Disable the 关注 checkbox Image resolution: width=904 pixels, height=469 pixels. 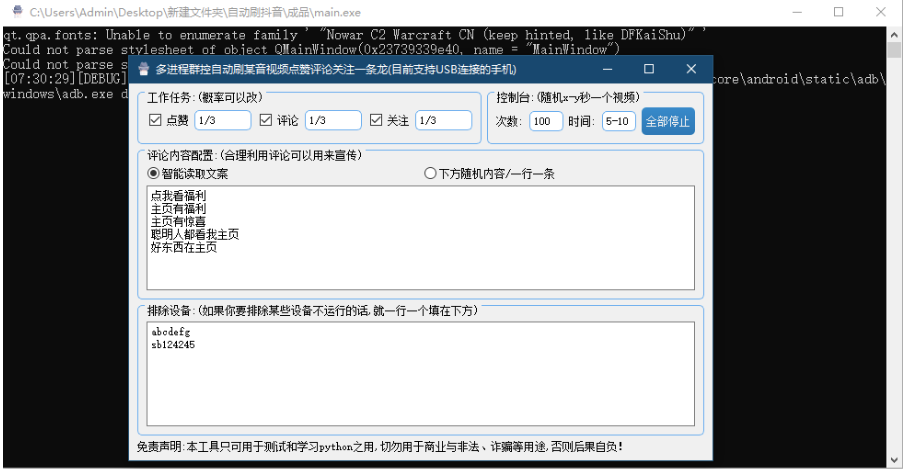click(x=376, y=120)
